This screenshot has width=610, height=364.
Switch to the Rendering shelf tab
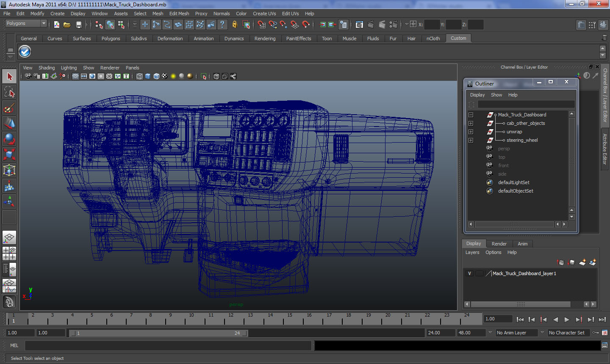[265, 39]
